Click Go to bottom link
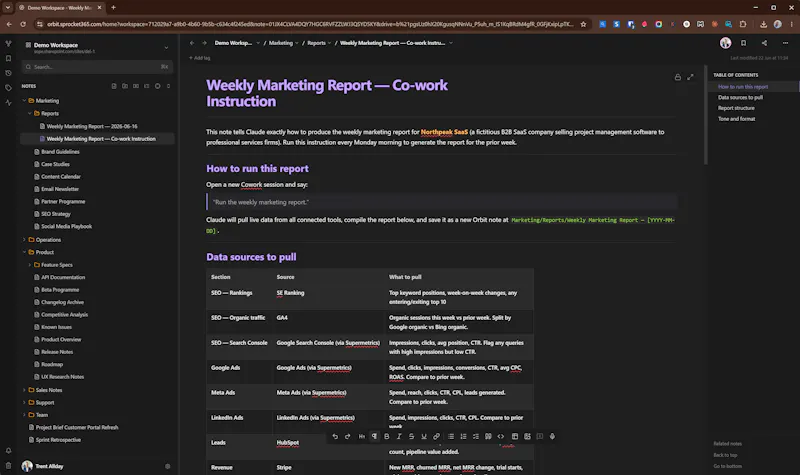The width and height of the screenshot is (800, 475). click(728, 466)
